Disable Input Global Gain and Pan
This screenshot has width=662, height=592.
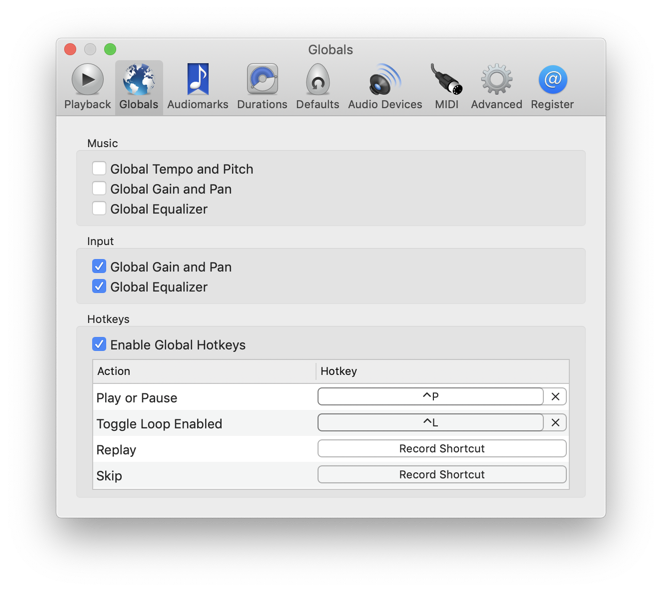click(x=99, y=267)
